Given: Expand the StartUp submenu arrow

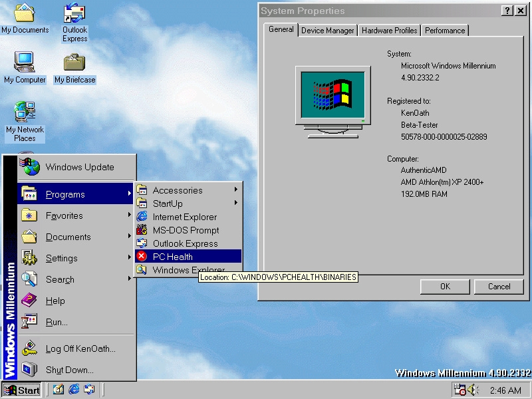Looking at the screenshot, I should point(236,203).
